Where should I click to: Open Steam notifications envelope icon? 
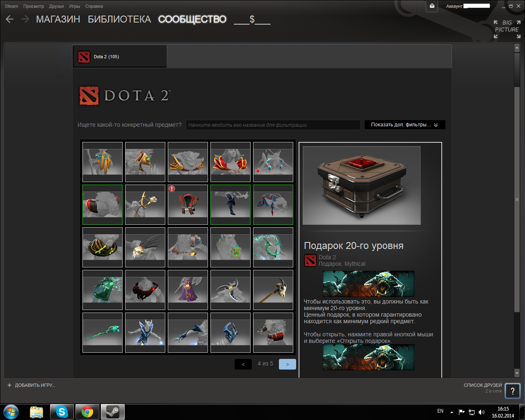click(x=432, y=6)
